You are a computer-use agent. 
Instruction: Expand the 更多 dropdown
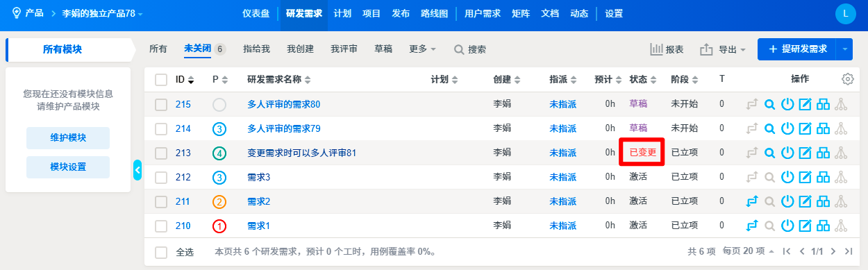tap(423, 49)
